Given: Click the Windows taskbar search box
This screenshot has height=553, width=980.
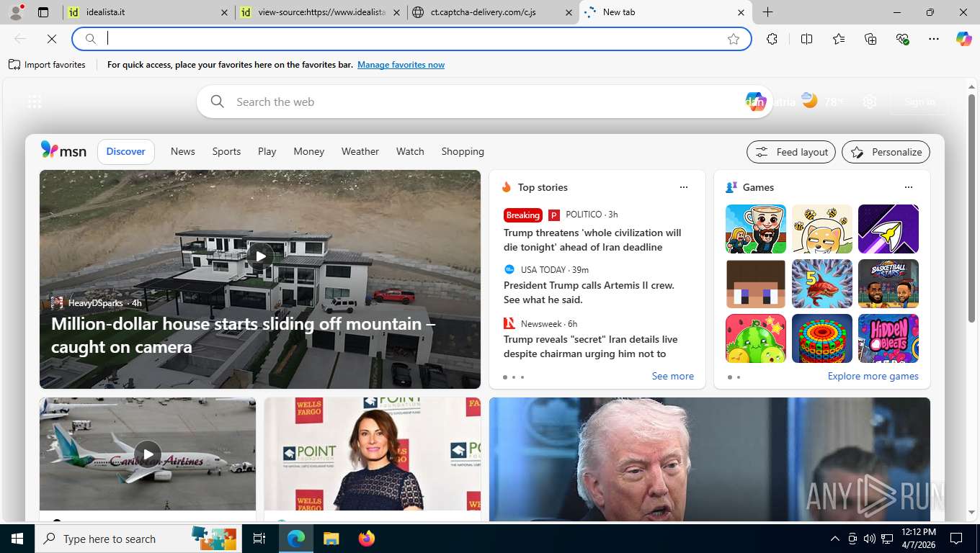Looking at the screenshot, I should pos(137,539).
